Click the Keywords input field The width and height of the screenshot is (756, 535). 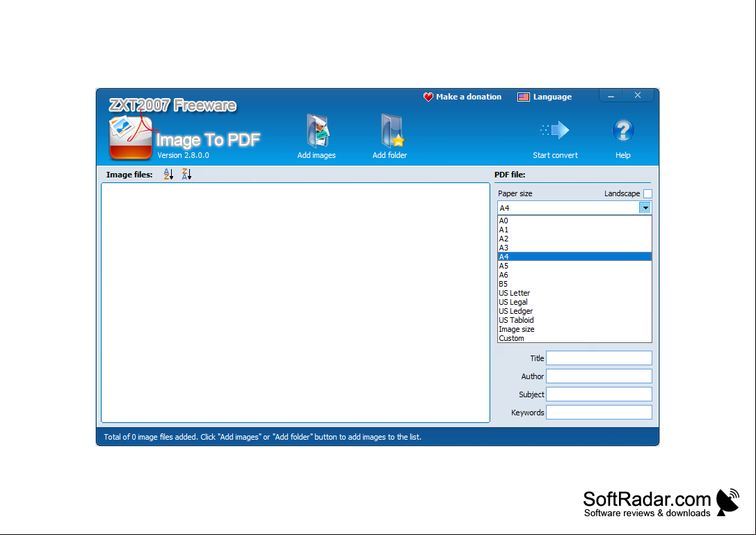(599, 413)
